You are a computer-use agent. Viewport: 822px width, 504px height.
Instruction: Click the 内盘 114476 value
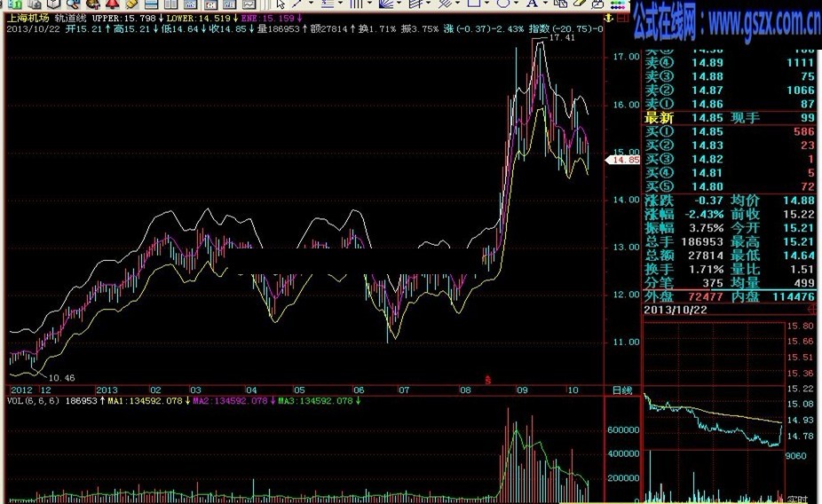794,296
